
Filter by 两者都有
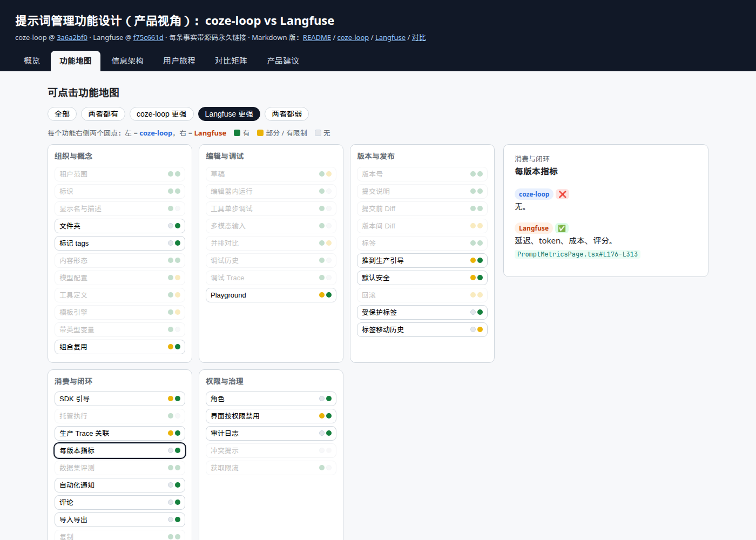point(103,114)
